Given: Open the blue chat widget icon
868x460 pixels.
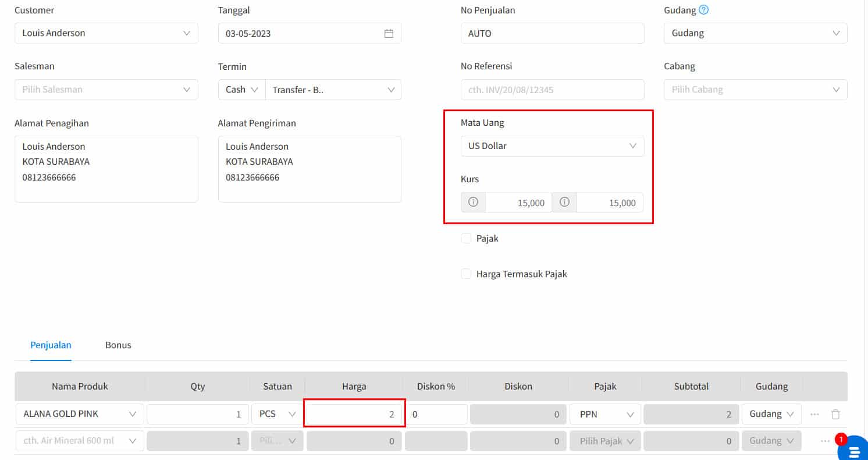Looking at the screenshot, I should coord(854,450).
